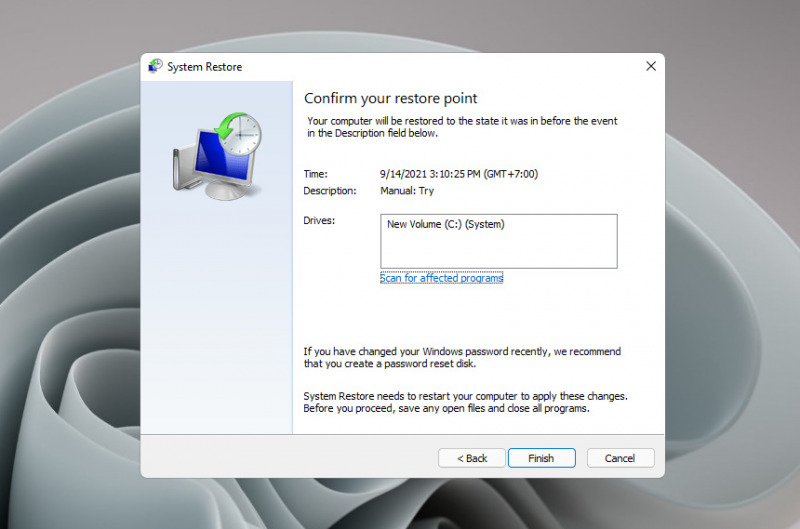Click the password reset disk recommendation text
The height and width of the screenshot is (529, 800).
462,357
